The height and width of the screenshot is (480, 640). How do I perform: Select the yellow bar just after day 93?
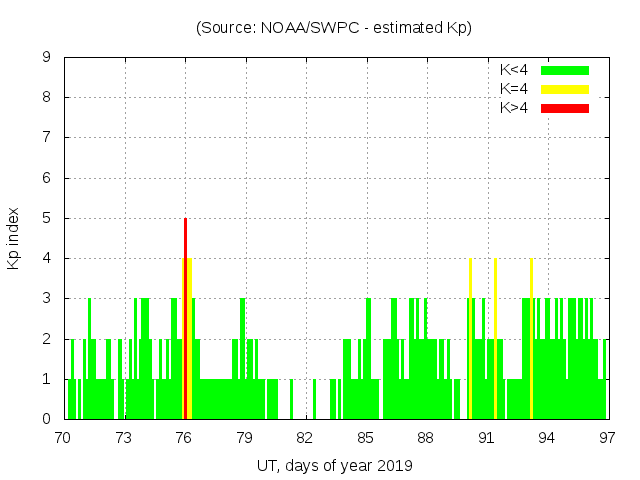[x=531, y=340]
